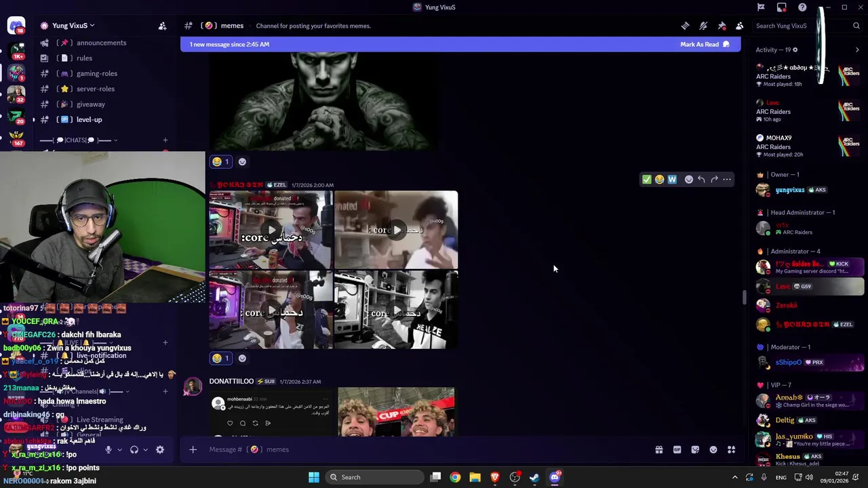Mark As Read in new message banner
Screen dimensions: 868x488
click(705, 44)
